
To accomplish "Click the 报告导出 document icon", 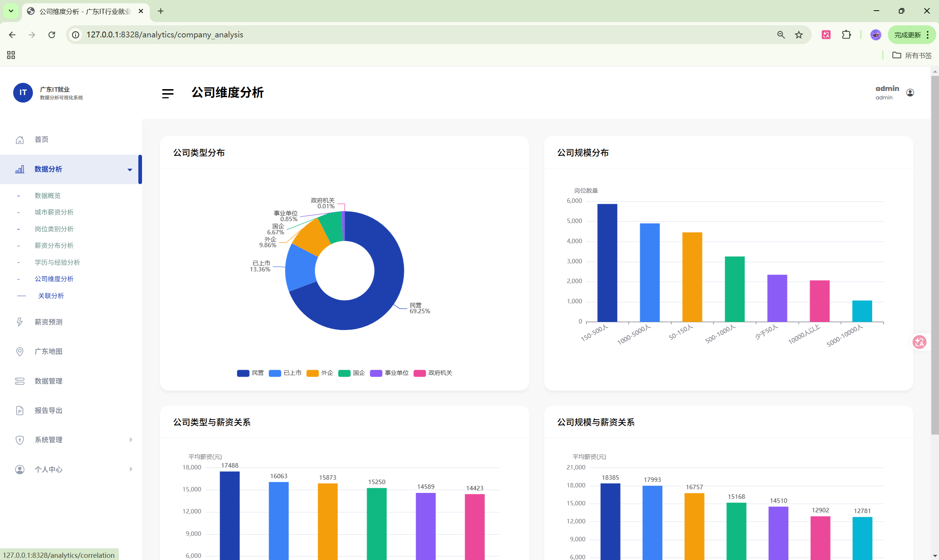I will coord(20,410).
